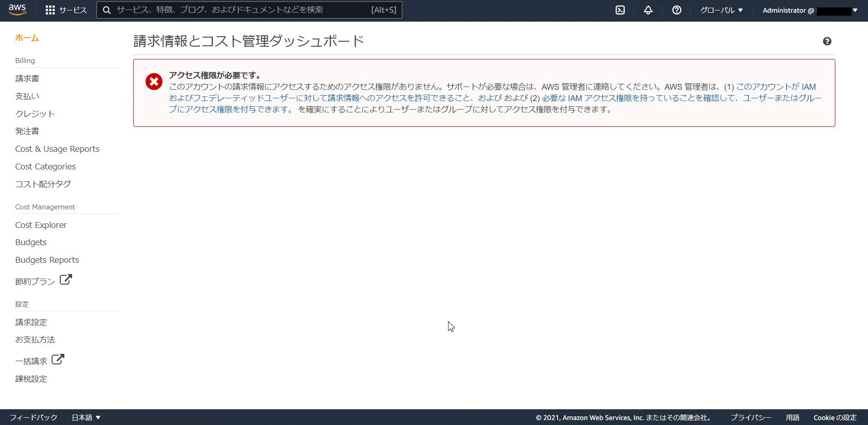This screenshot has height=425, width=868.
Task: Open the services grid menu
Action: (50, 10)
